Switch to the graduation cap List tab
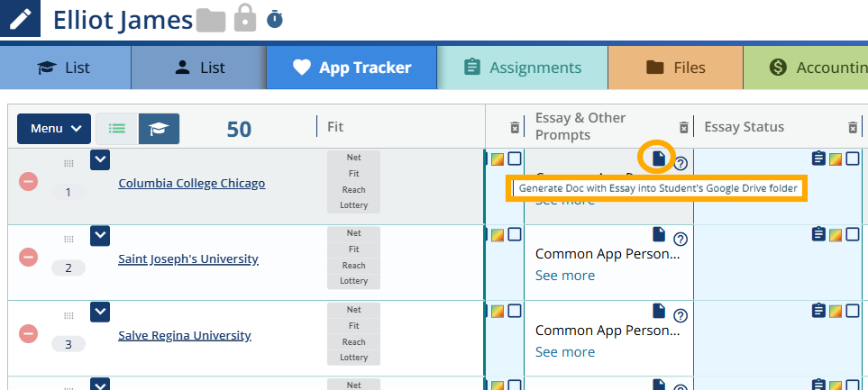This screenshot has height=390, width=868. click(x=65, y=68)
